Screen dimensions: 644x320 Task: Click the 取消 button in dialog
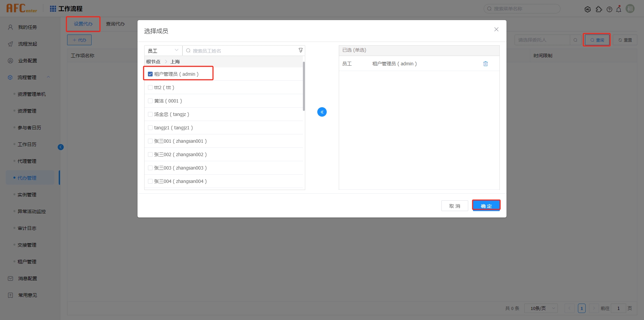tap(454, 205)
